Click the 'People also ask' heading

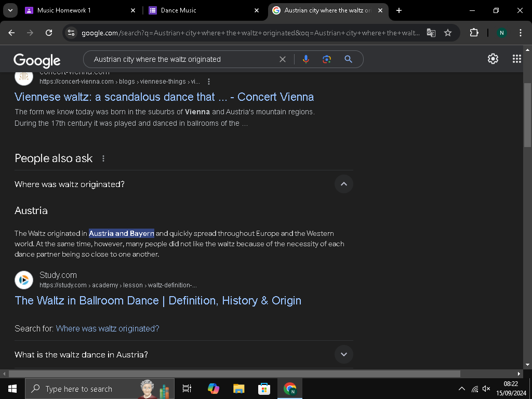coord(54,158)
